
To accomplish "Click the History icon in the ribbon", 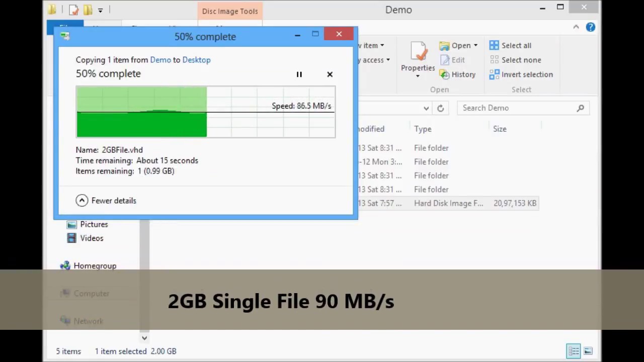I will click(444, 74).
